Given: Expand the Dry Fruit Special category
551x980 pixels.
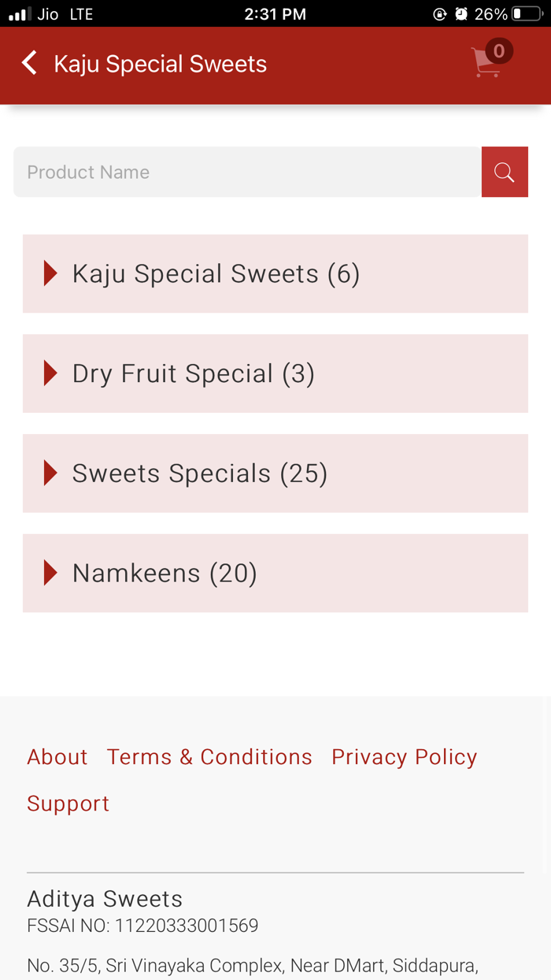Looking at the screenshot, I should (193, 373).
